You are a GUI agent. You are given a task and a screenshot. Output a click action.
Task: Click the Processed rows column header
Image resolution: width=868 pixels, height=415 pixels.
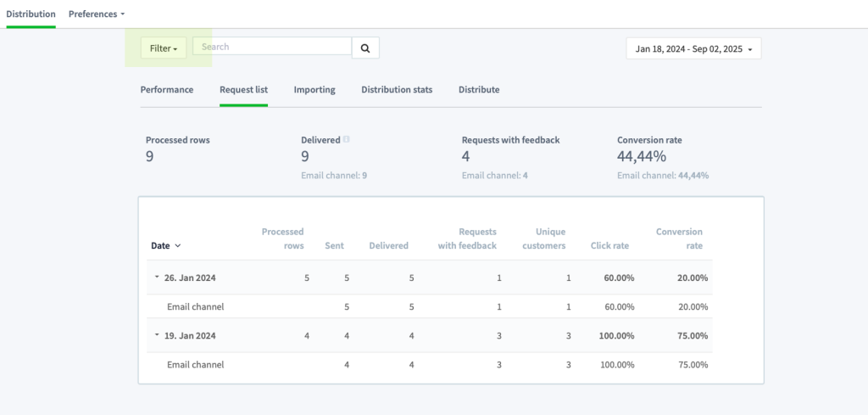[283, 238]
